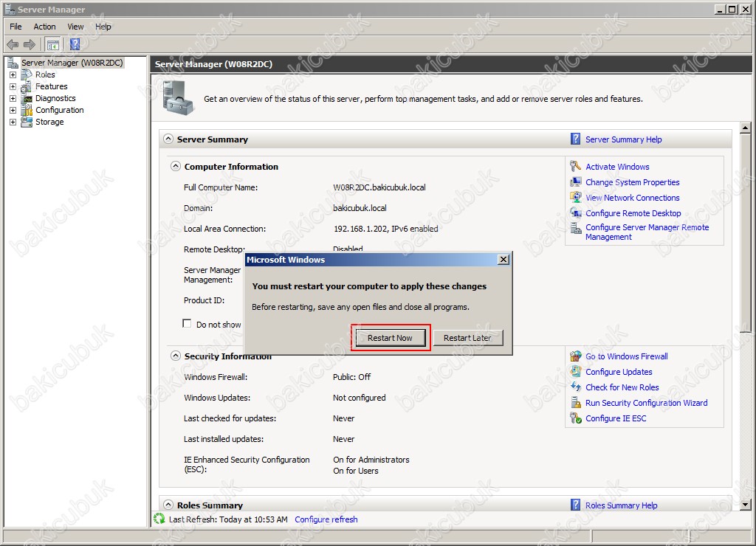Click the Back arrow toolbar icon
This screenshot has width=756, height=546.
[x=13, y=45]
